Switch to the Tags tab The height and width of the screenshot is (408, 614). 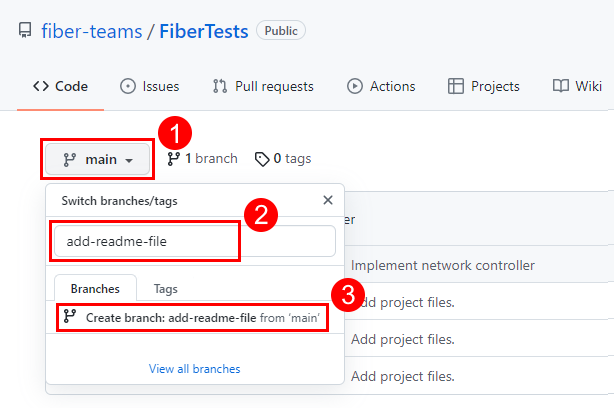166,289
